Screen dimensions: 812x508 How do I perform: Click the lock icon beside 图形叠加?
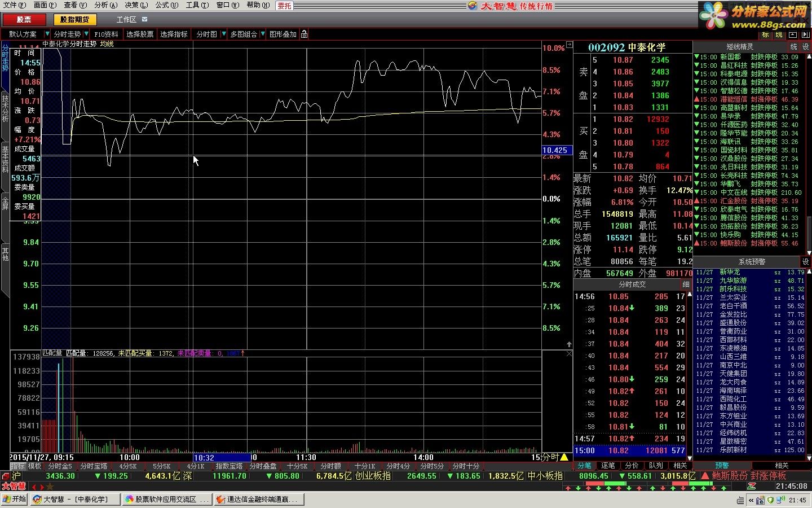pos(304,34)
